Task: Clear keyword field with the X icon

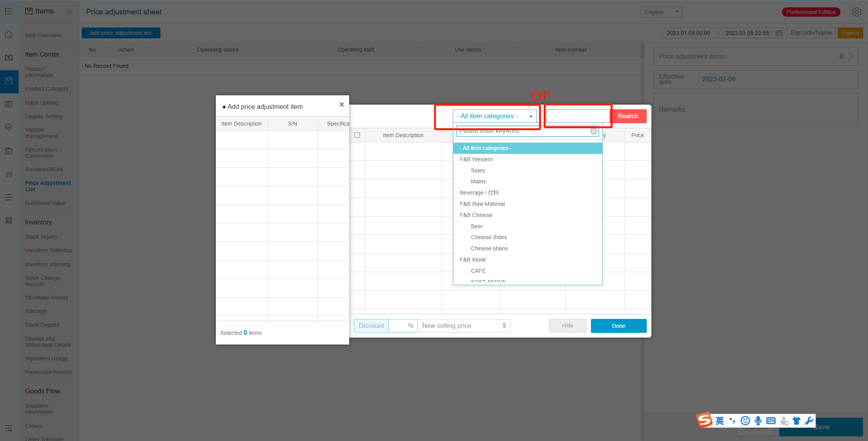Action: click(594, 131)
